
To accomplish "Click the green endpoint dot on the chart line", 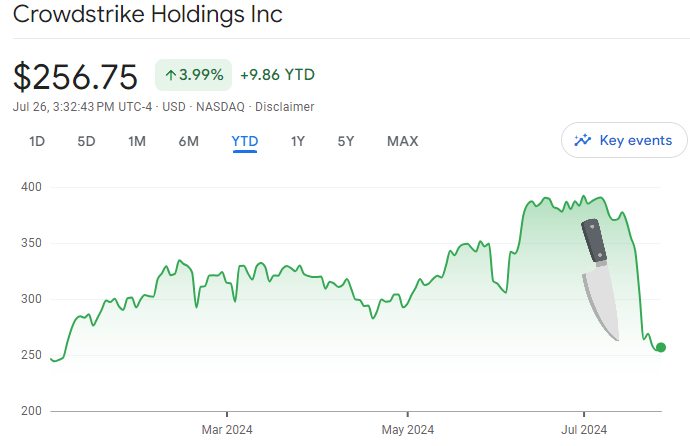I will click(660, 347).
